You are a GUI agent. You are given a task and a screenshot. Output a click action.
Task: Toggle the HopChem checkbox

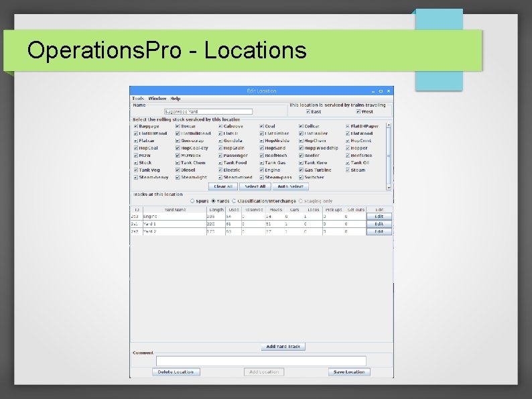tap(301, 141)
